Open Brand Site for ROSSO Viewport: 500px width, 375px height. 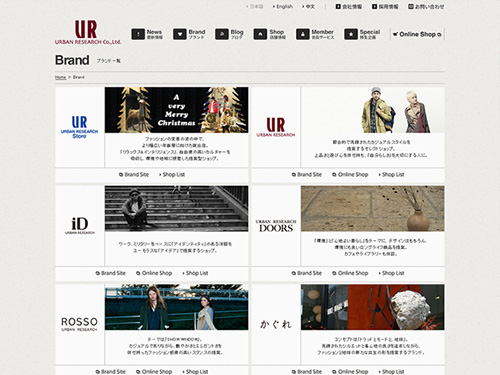111,371
